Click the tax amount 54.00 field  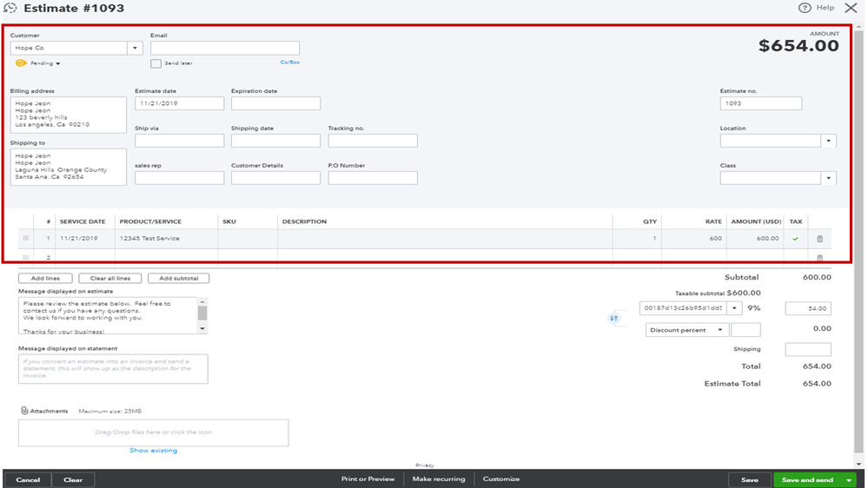click(x=808, y=308)
